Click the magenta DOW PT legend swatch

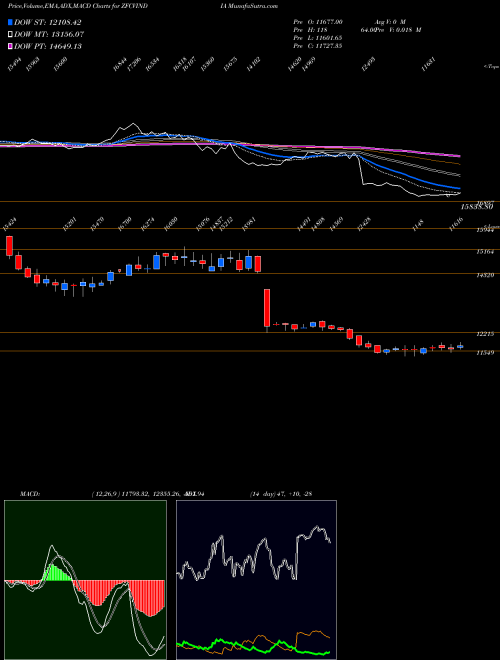pyautogui.click(x=11, y=46)
